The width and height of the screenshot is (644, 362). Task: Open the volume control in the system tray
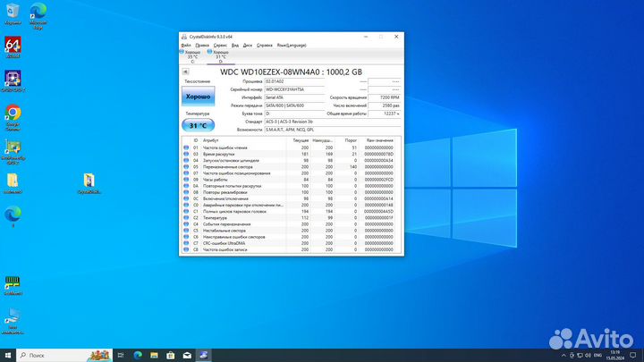point(588,356)
